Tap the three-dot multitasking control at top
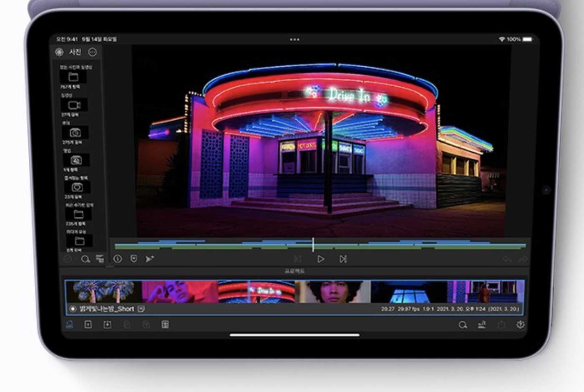Viewport: 584px width, 392px height. (295, 39)
